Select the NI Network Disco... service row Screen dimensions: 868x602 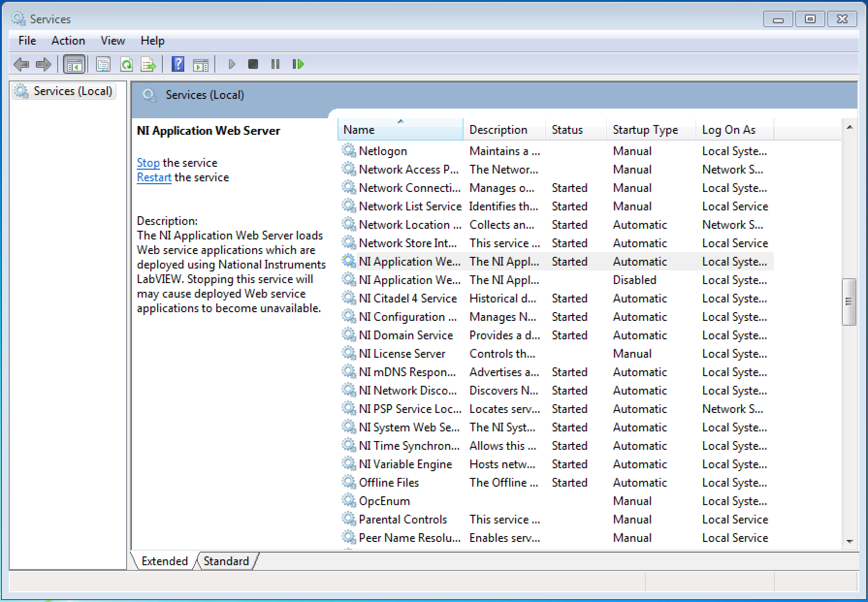[557, 390]
